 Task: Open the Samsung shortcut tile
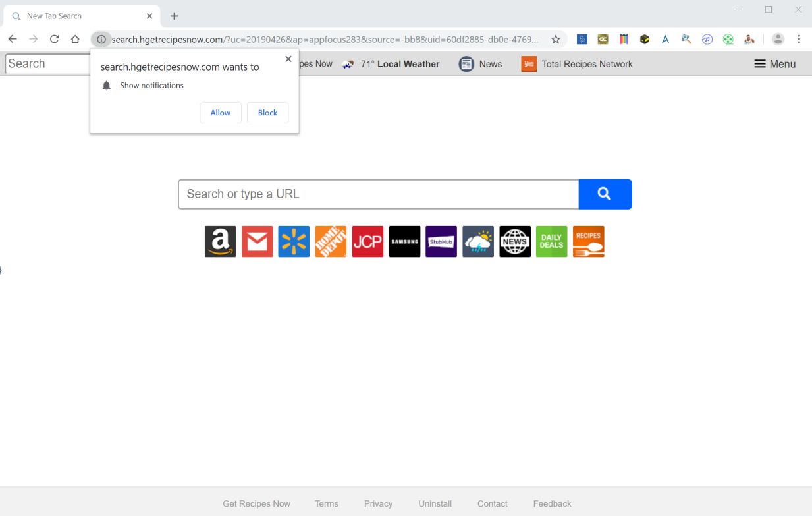[x=404, y=241]
